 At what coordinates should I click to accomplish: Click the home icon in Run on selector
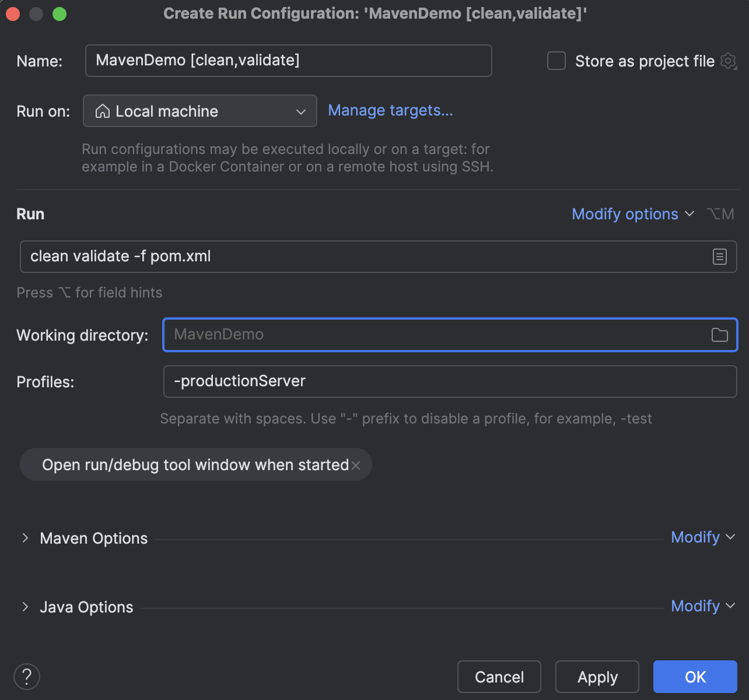click(103, 111)
